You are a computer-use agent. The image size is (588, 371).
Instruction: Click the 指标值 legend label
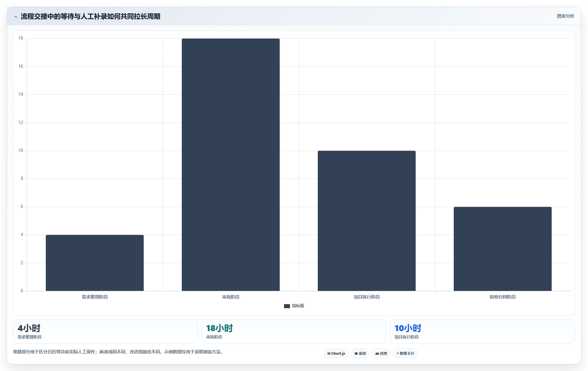(x=298, y=306)
